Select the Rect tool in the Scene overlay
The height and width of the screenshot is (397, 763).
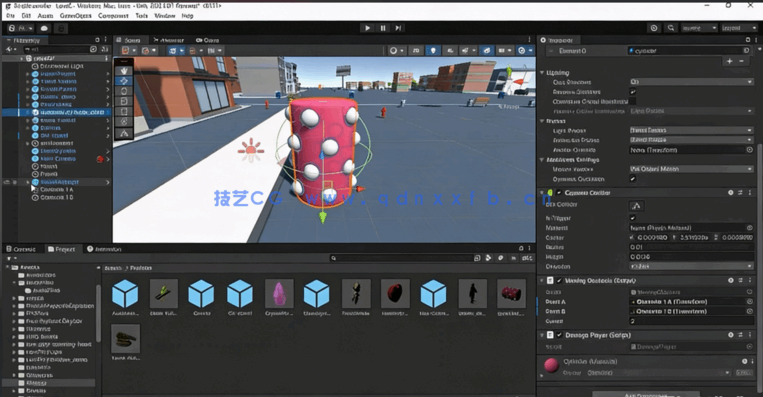point(124,111)
